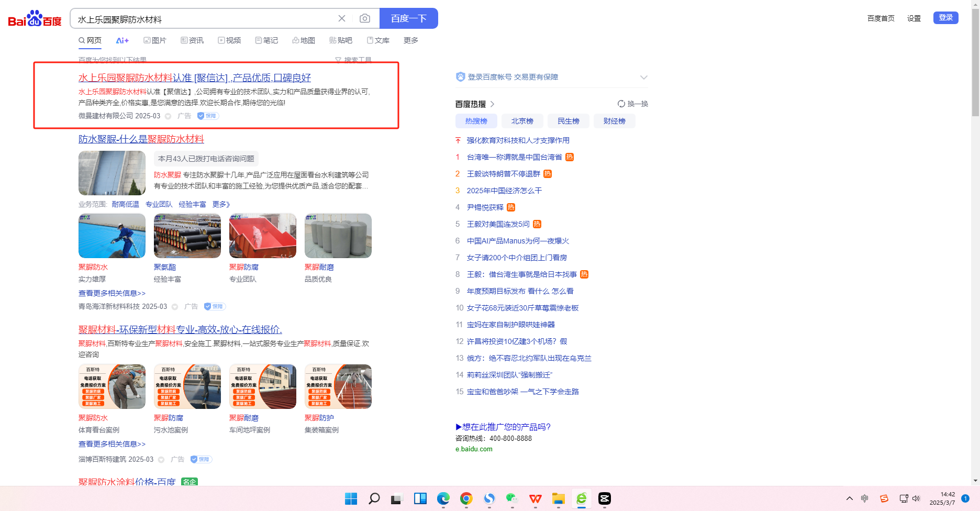Open the 集装箱案例 thumbnail

point(338,386)
